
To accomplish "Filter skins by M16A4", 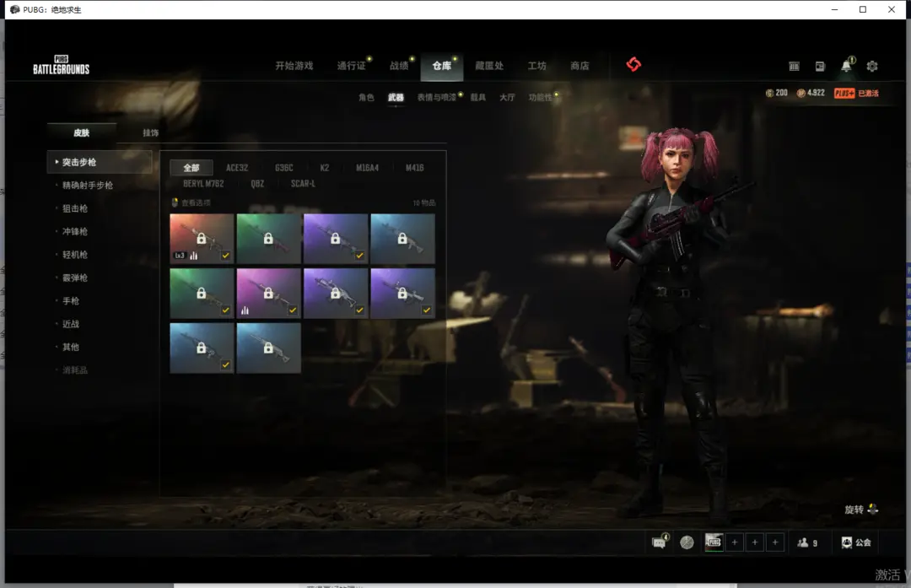I will point(367,168).
